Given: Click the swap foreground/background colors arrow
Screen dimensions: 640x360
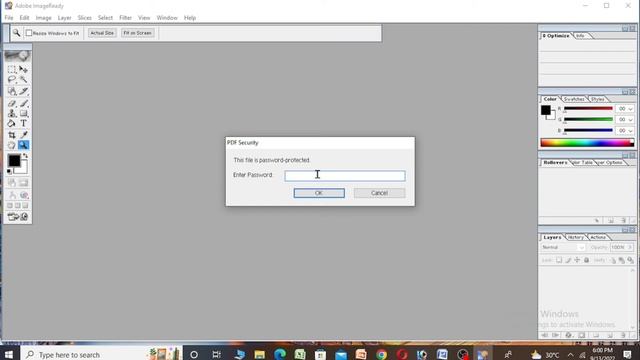Looking at the screenshot, I should click(x=25, y=156).
